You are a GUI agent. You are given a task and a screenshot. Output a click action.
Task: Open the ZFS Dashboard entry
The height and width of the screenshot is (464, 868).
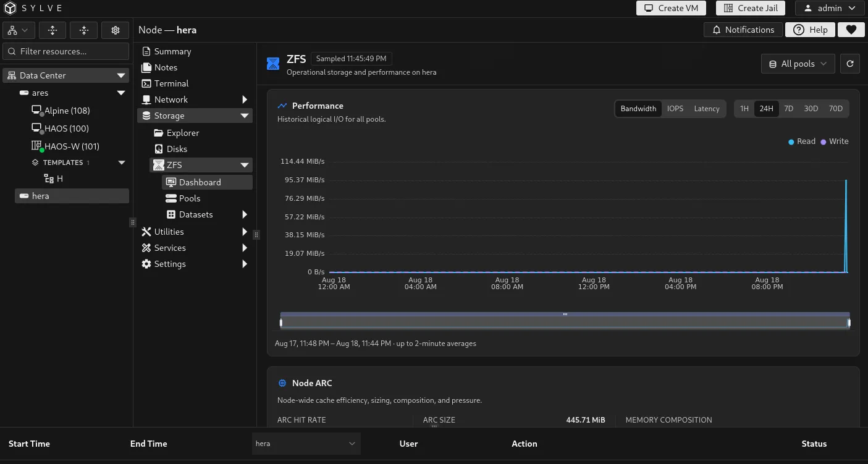[207, 182]
